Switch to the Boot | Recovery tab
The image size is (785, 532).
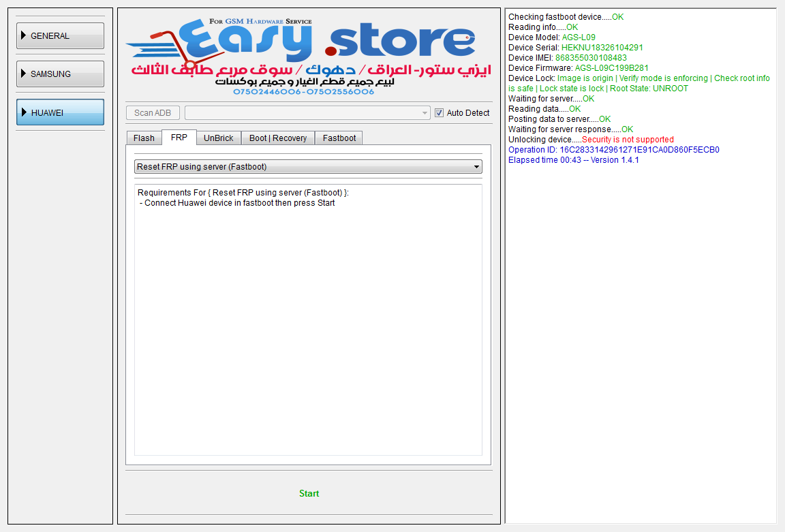point(278,138)
